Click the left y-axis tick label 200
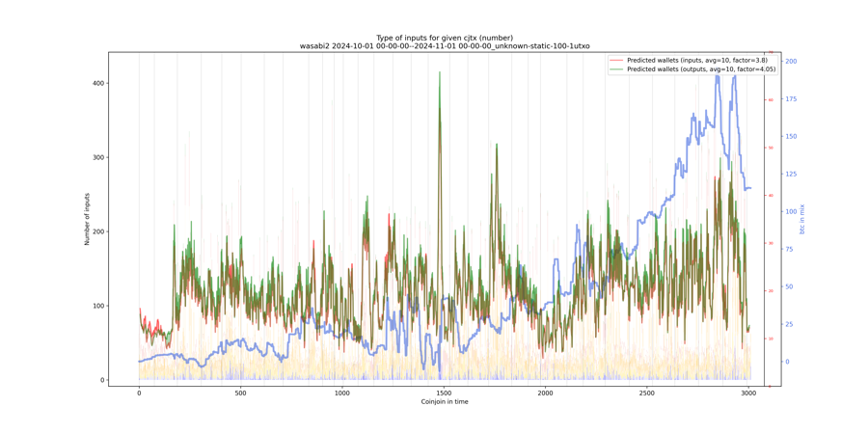Screen dimensions: 868x434 (x=98, y=231)
